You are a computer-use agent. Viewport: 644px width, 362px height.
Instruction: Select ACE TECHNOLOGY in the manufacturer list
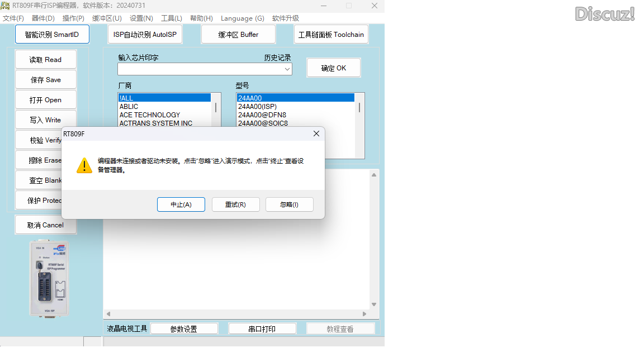coord(150,115)
